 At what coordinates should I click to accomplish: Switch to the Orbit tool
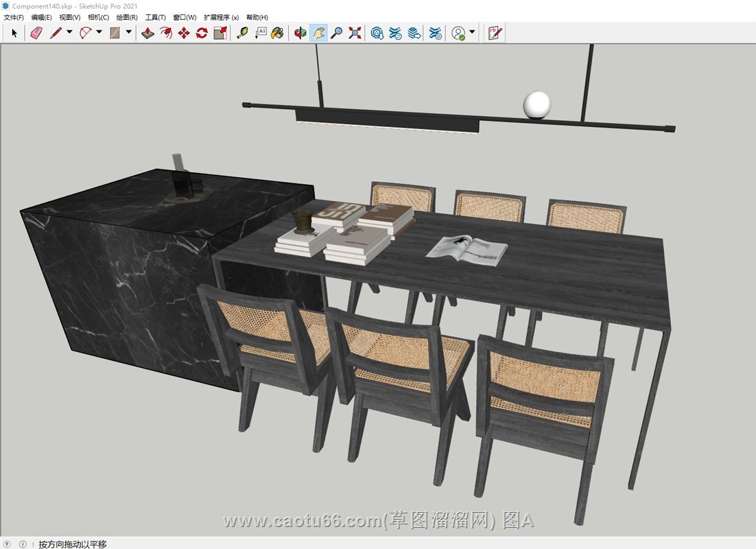click(300, 32)
